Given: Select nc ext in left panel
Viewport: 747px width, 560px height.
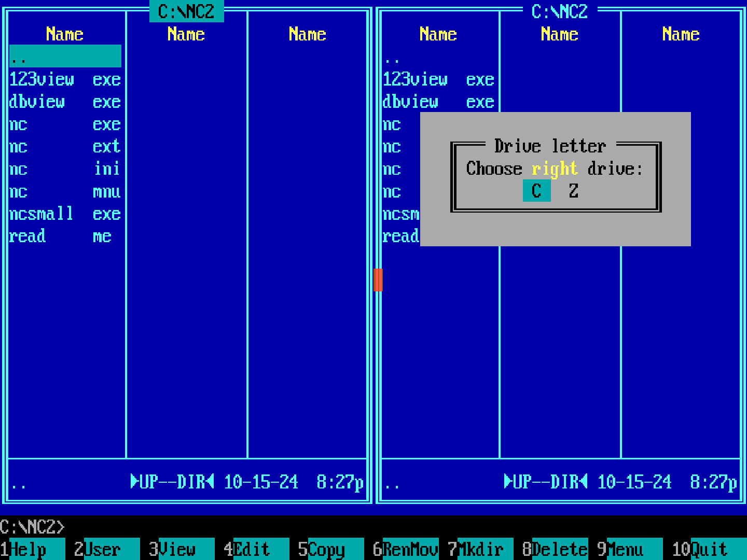Looking at the screenshot, I should (65, 146).
